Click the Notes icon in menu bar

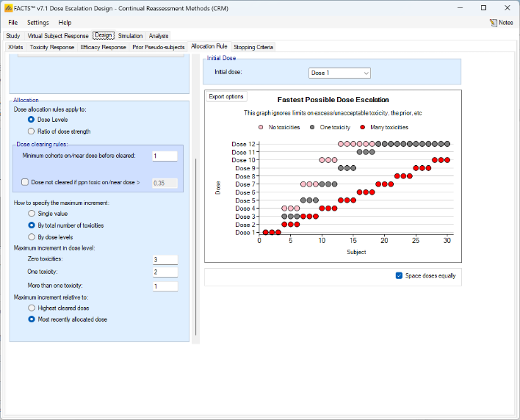coord(493,23)
